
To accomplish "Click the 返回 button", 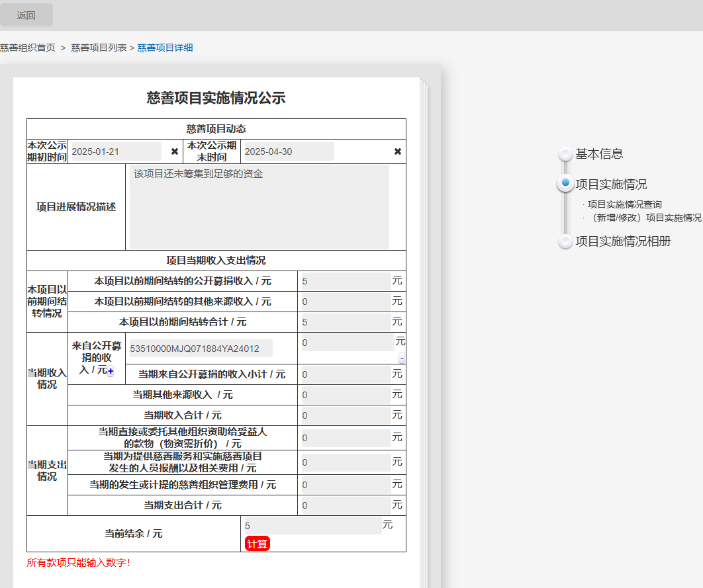I will pyautogui.click(x=26, y=15).
